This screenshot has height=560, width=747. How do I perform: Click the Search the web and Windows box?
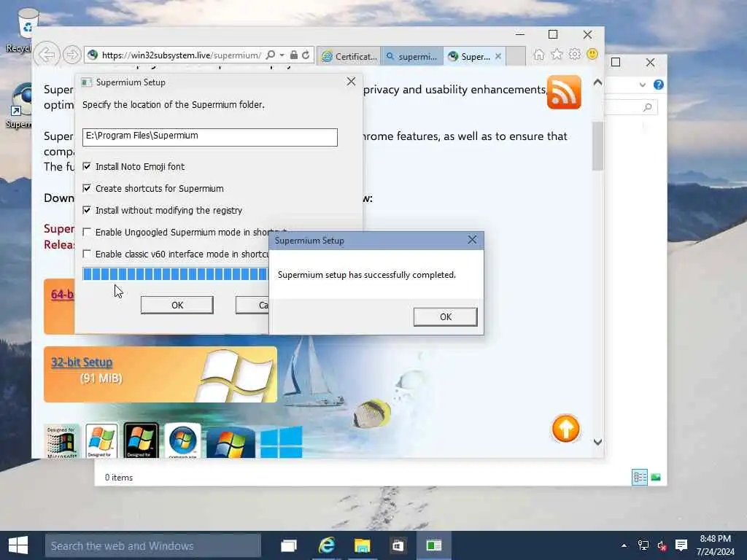pos(153,545)
